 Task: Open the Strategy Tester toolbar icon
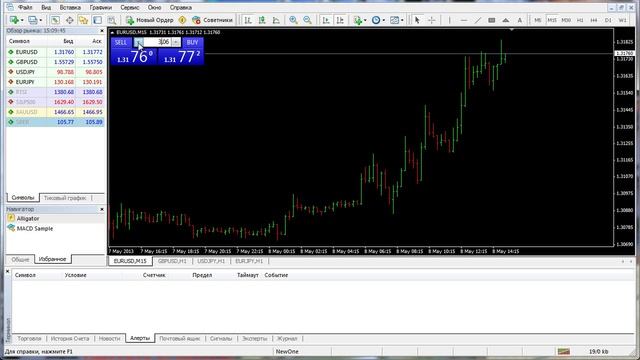tap(111, 20)
